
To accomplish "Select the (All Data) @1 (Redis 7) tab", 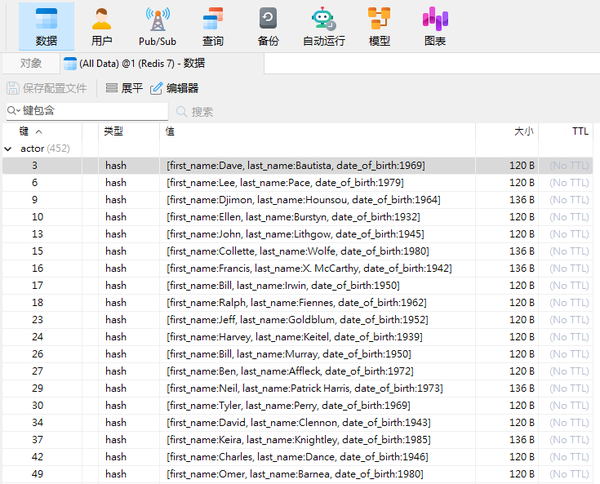I will coord(134,63).
